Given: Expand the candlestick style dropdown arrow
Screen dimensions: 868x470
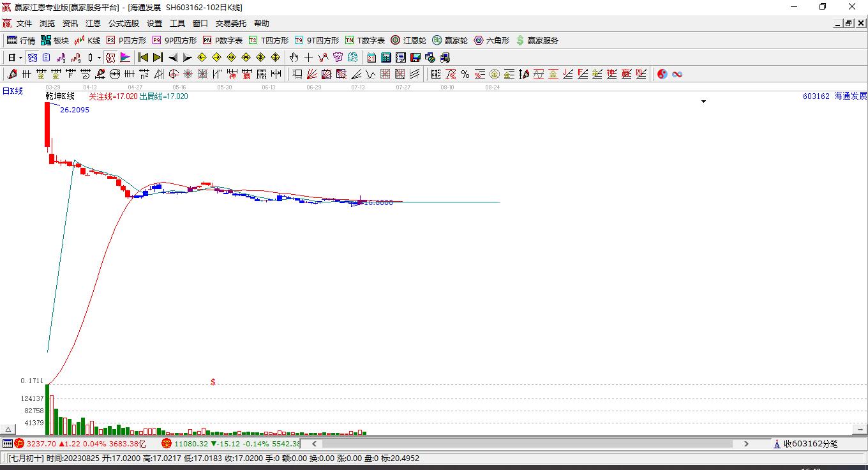Looking at the screenshot, I should coord(99,57).
